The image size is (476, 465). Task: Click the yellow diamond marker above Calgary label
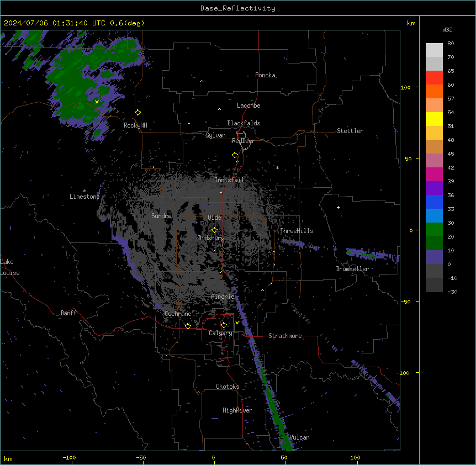[224, 325]
